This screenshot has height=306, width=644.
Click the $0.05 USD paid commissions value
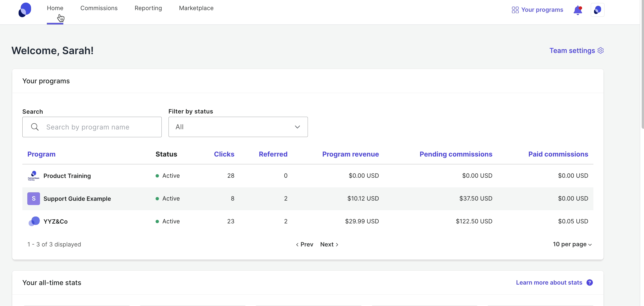[x=573, y=221]
